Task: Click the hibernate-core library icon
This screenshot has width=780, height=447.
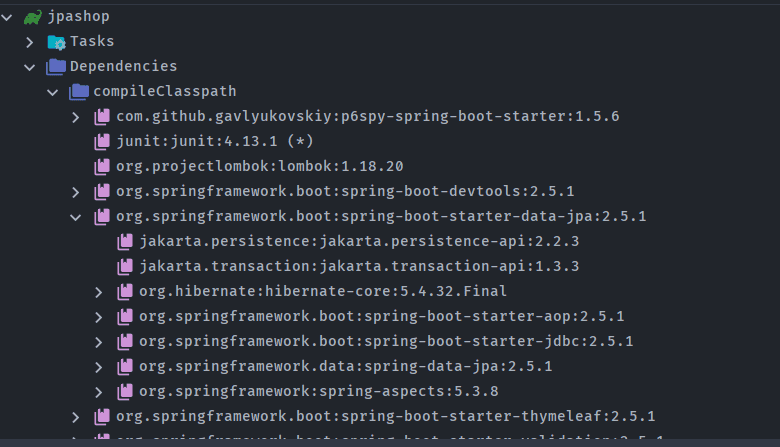Action: [125, 291]
